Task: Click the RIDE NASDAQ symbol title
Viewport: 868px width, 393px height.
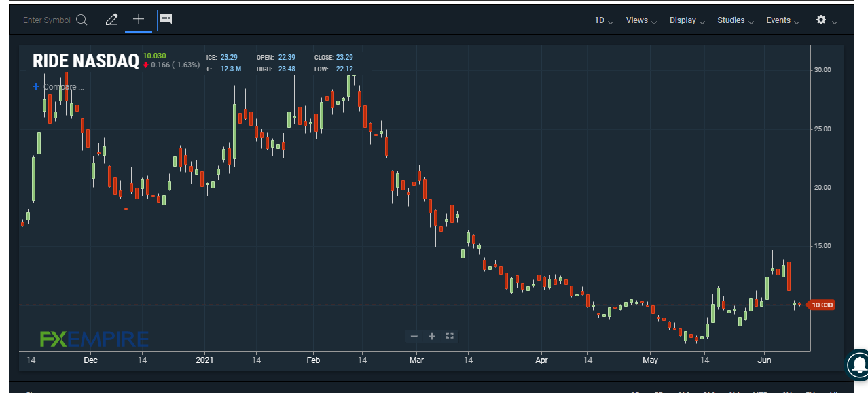Action: pos(86,61)
